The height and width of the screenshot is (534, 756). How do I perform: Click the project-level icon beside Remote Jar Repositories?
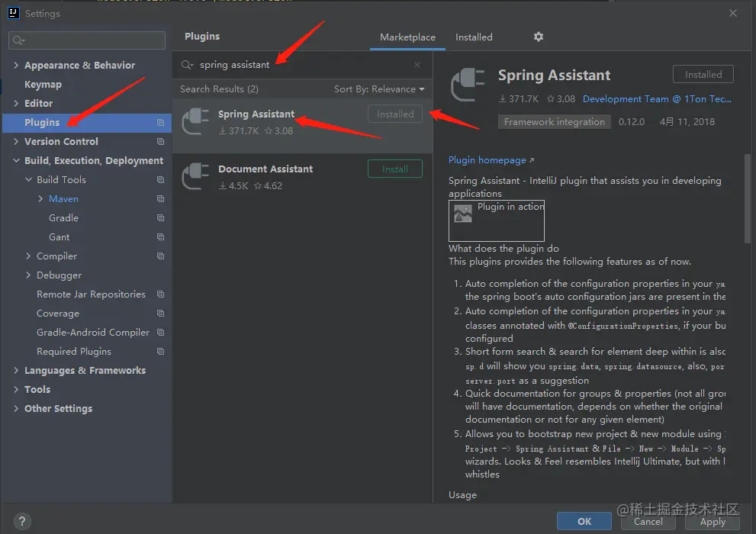(x=160, y=294)
